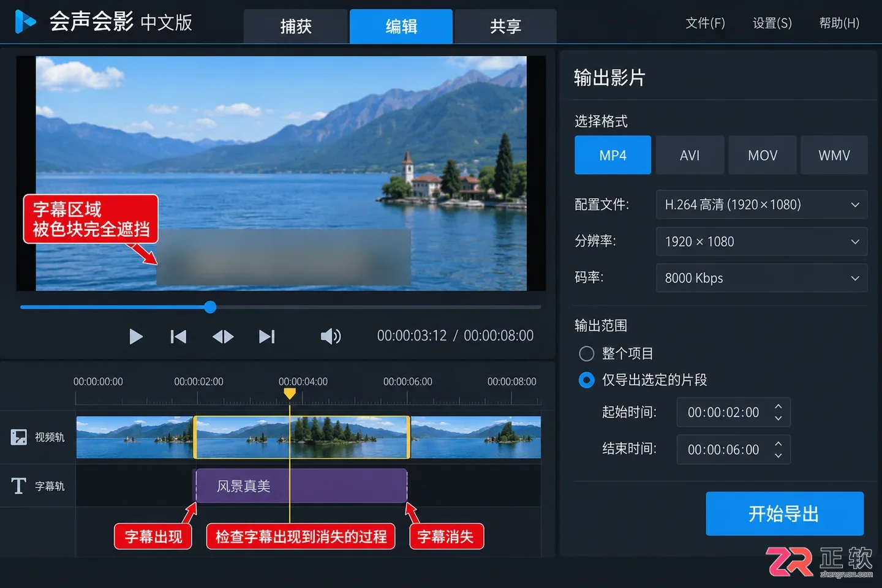Click the 00:00:06:00 ruler label

(408, 382)
